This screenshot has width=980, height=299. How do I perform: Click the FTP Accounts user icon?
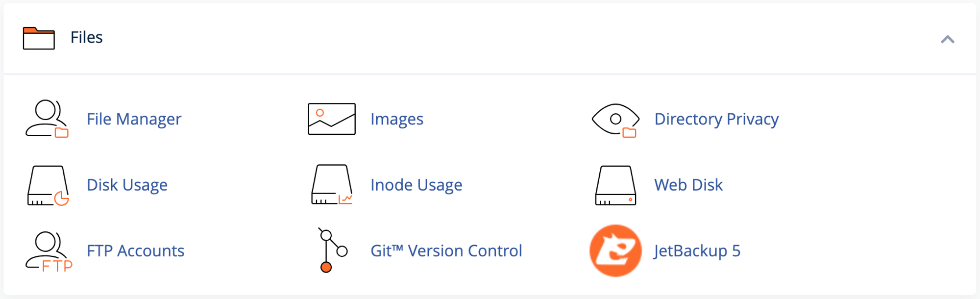[x=48, y=251]
